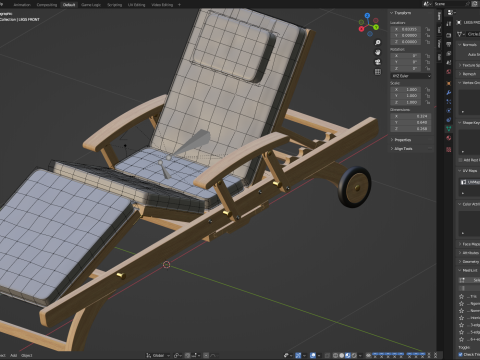Switch to the Compositing workspace tab
This screenshot has width=480, height=360.
pyautogui.click(x=47, y=5)
